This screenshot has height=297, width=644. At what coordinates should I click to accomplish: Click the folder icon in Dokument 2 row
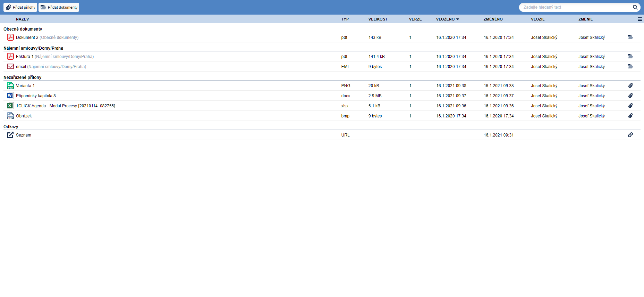coord(630,37)
